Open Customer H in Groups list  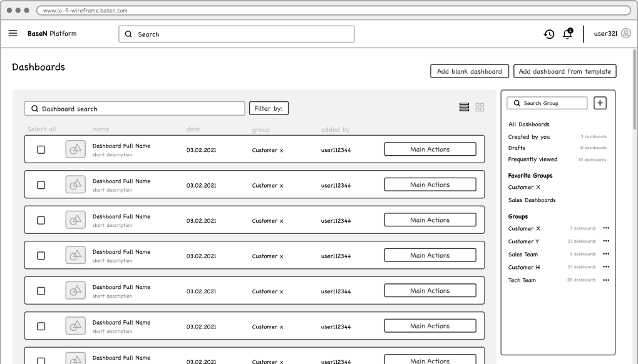click(x=524, y=267)
